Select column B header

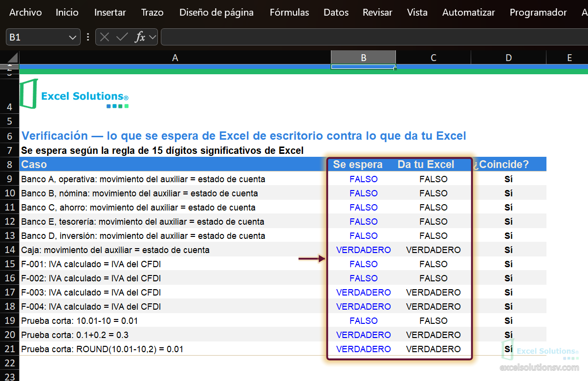(x=363, y=58)
